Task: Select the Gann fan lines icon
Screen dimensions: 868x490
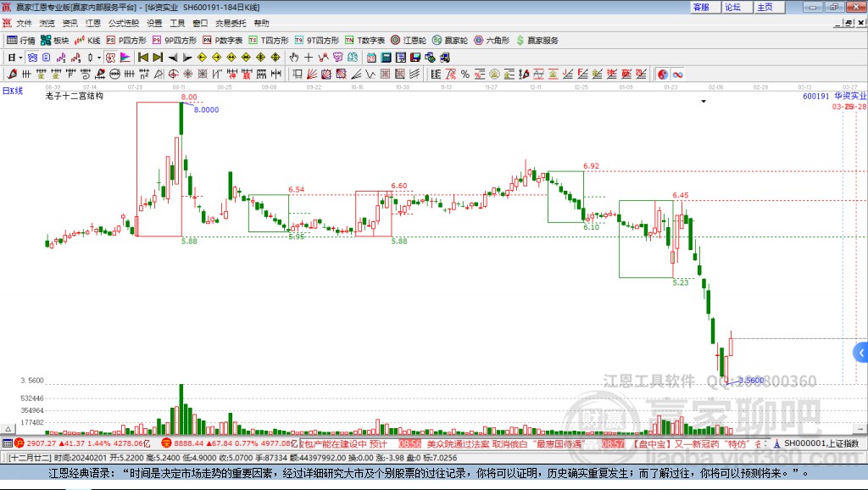Action: [x=312, y=75]
